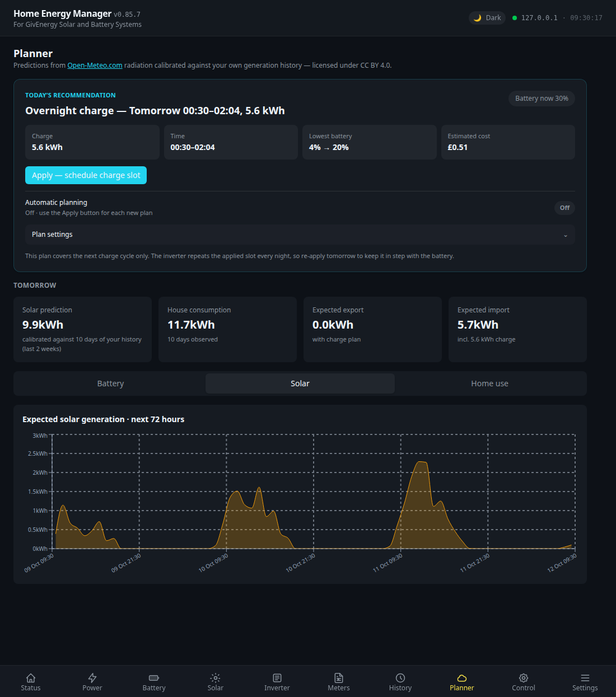
Task: Expand the Plan settings section
Action: coord(300,235)
